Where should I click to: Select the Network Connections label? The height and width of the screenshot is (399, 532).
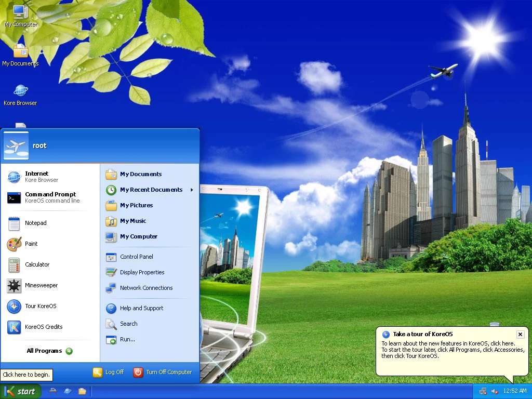(x=146, y=288)
